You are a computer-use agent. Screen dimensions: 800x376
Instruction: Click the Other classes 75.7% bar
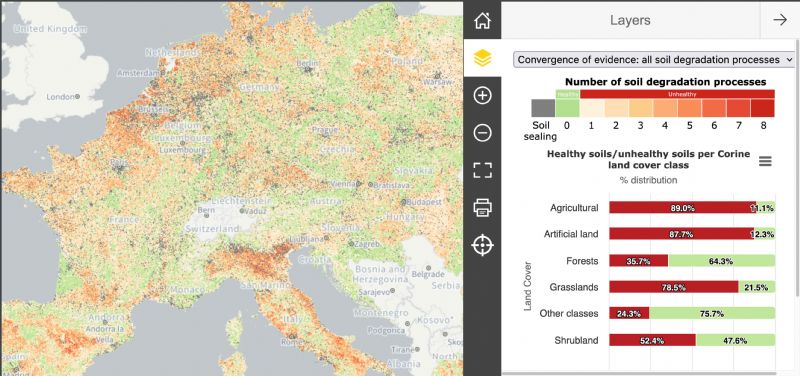coord(712,314)
